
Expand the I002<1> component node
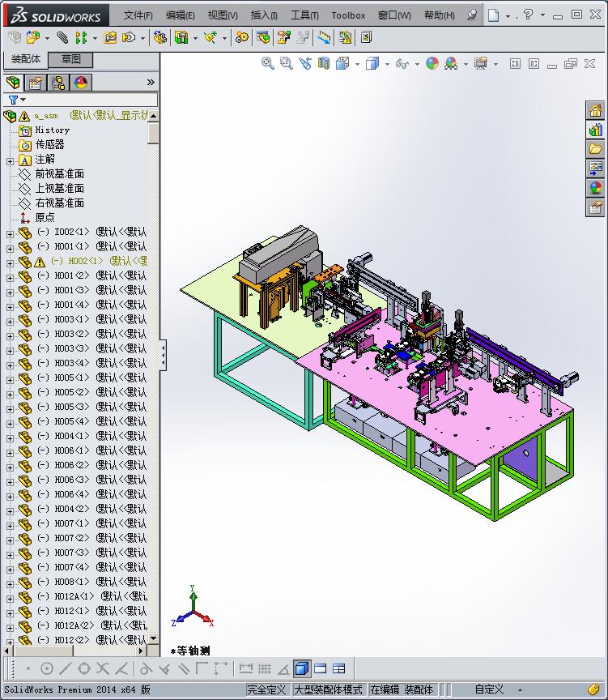10,234
